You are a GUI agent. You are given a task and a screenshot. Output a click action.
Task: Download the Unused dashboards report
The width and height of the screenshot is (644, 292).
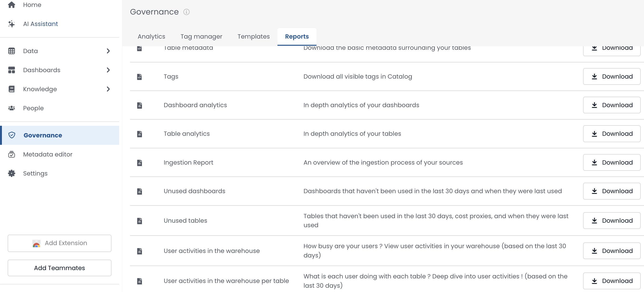[x=612, y=191]
